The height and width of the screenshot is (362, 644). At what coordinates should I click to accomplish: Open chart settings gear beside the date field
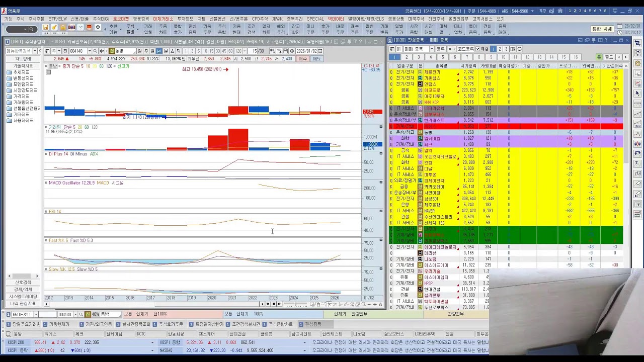point(292,51)
